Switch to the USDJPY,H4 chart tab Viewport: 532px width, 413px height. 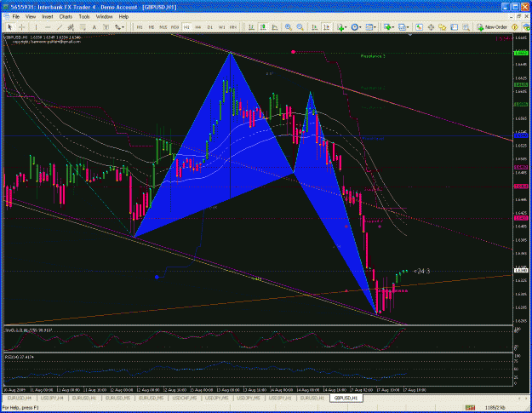pyautogui.click(x=52, y=398)
